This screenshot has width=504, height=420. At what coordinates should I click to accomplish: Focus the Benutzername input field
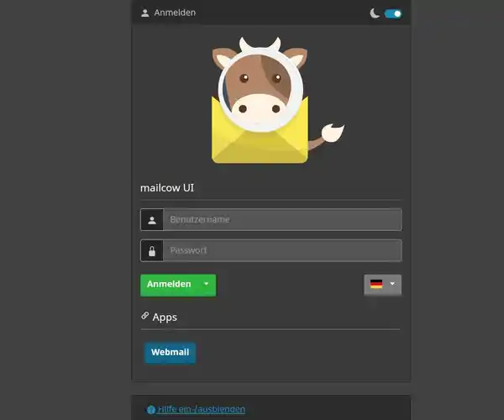(x=282, y=220)
